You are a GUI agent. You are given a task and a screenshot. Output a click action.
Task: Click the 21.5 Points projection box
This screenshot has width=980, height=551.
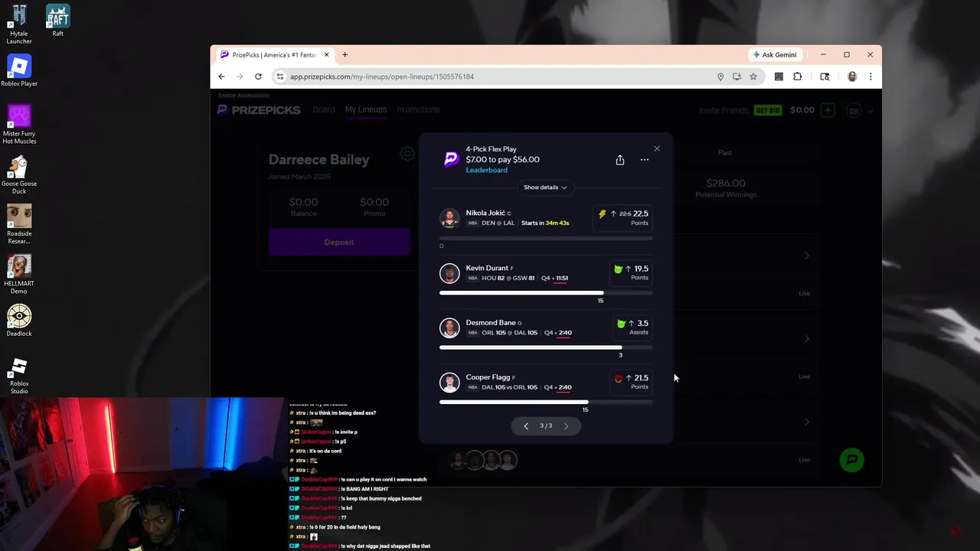click(x=631, y=381)
